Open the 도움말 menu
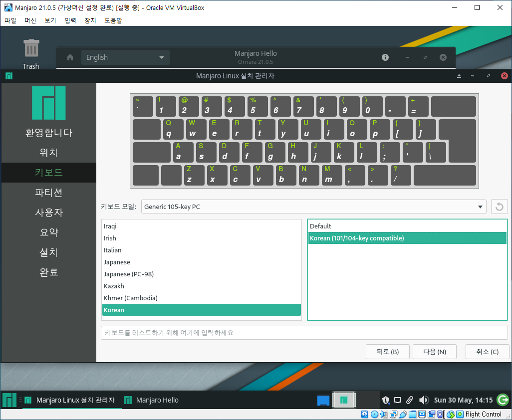 [x=113, y=20]
